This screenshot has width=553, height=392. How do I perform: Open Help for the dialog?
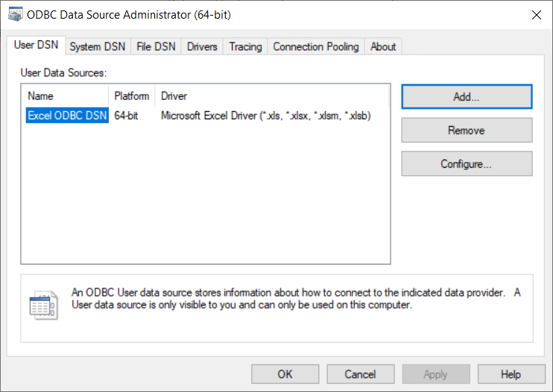(x=511, y=374)
